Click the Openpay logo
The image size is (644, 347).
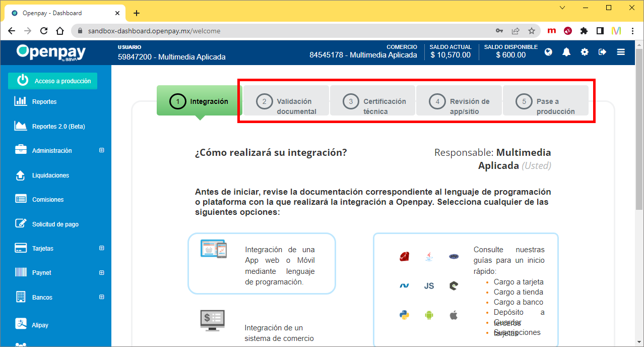click(51, 52)
